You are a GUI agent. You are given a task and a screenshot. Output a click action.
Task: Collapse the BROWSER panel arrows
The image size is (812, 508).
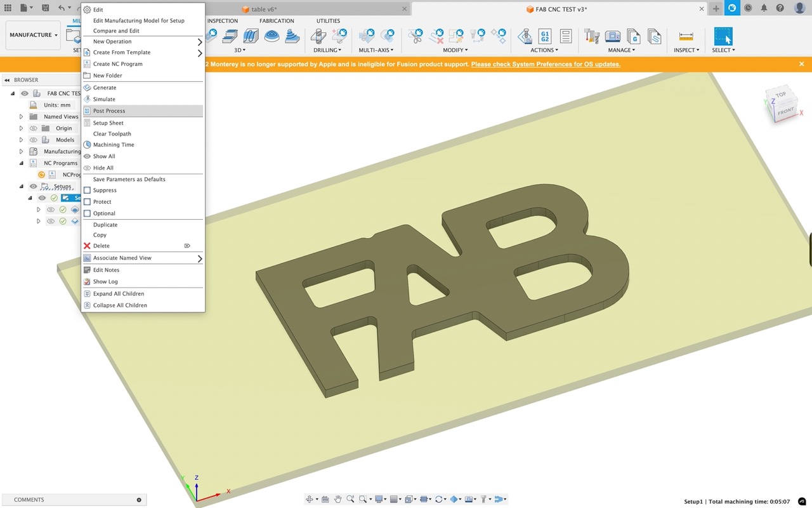[x=7, y=80]
